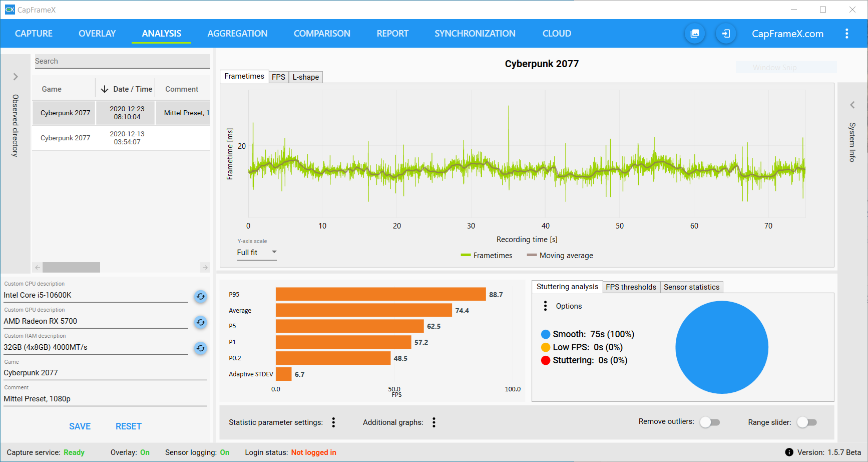Refresh the custom GPU description
The image size is (868, 462).
coord(201,322)
